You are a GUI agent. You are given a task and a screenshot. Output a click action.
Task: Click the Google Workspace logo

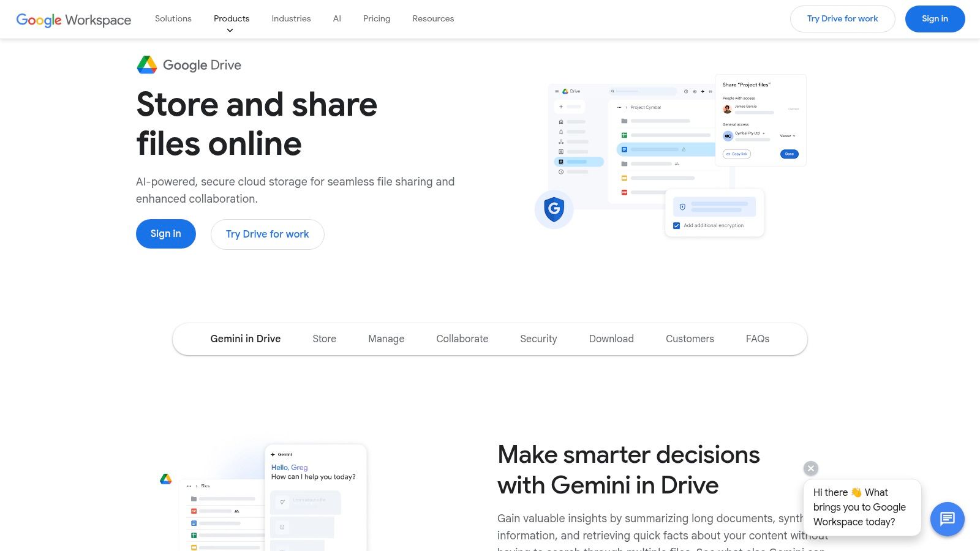coord(73,20)
